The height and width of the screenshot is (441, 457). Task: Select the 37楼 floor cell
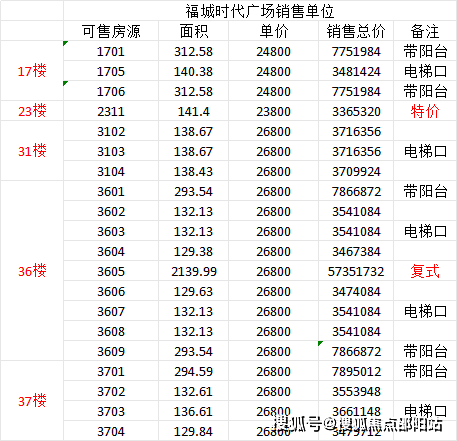click(x=32, y=401)
